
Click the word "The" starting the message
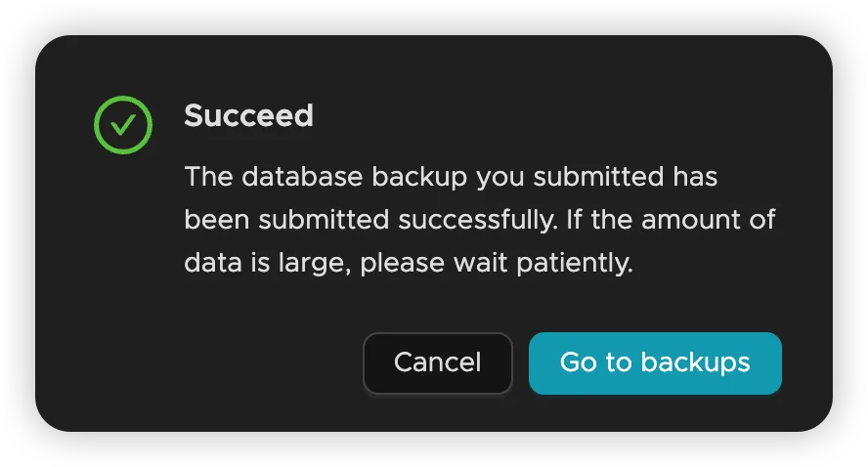point(206,177)
